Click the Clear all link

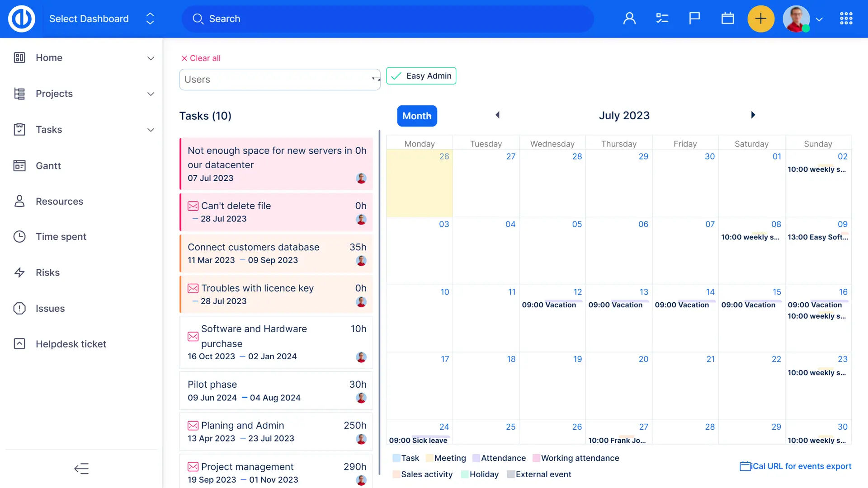pos(201,58)
